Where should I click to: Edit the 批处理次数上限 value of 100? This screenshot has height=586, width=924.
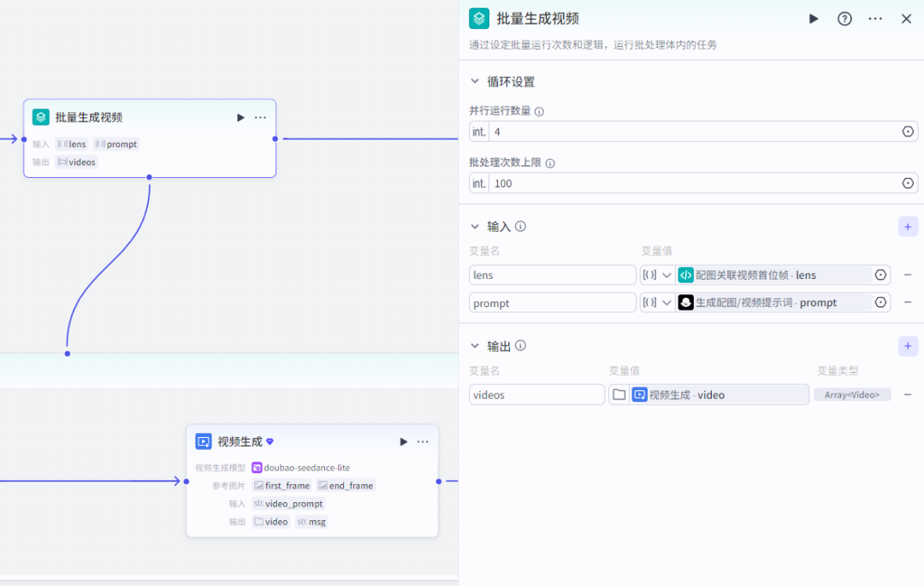click(695, 183)
